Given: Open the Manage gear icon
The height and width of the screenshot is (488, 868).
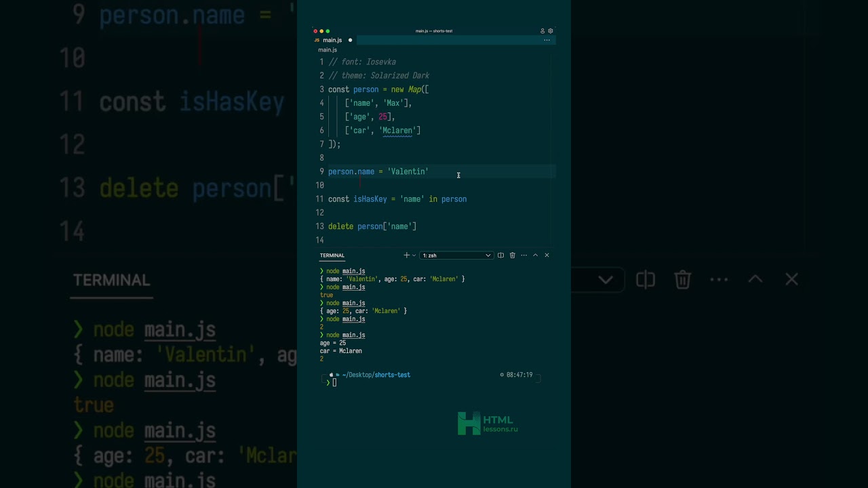Looking at the screenshot, I should 551,30.
